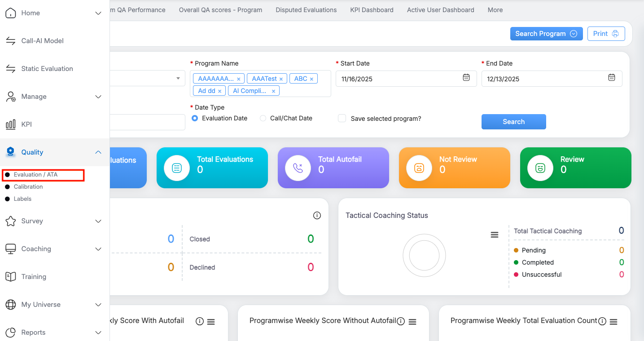Open the Programwise Weekly Total Evaluation Count menu icon
Image resolution: width=644 pixels, height=341 pixels.
coord(614,322)
